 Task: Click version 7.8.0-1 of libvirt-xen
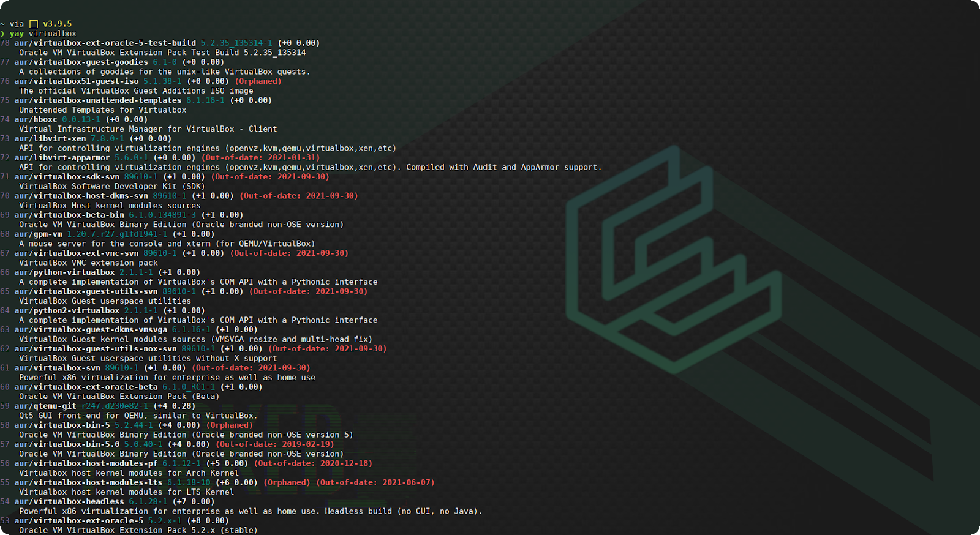(x=108, y=138)
